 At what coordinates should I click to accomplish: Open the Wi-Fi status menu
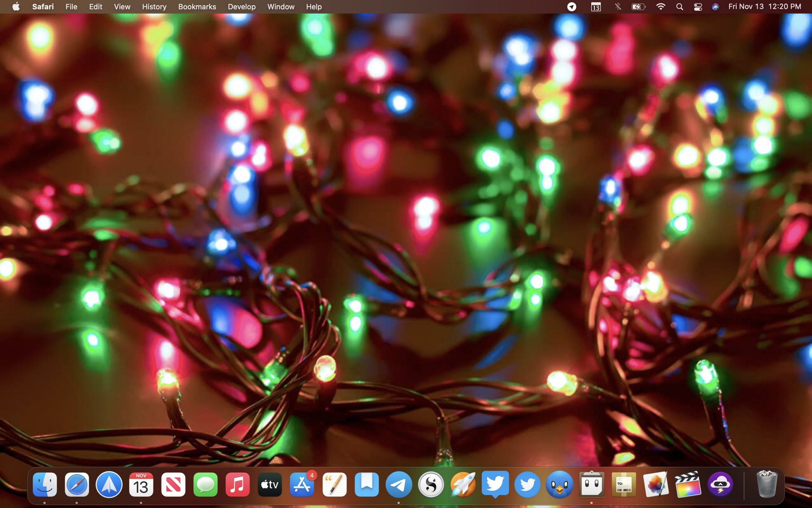click(x=661, y=7)
